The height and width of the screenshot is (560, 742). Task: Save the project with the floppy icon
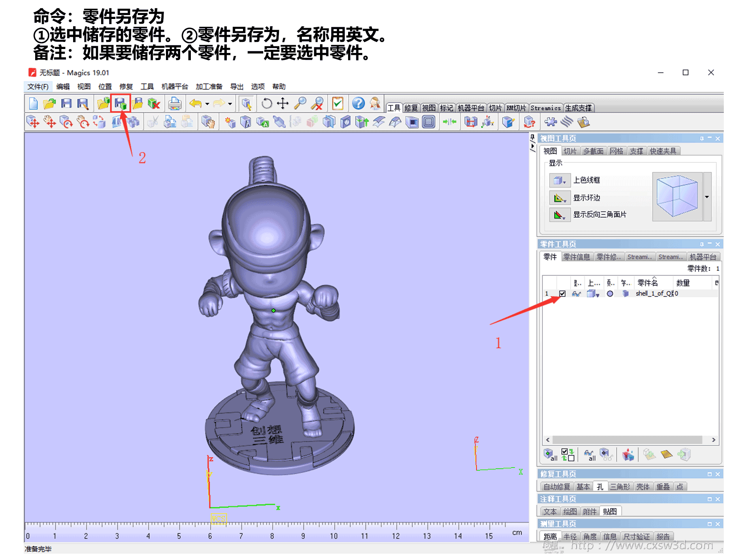pos(66,104)
